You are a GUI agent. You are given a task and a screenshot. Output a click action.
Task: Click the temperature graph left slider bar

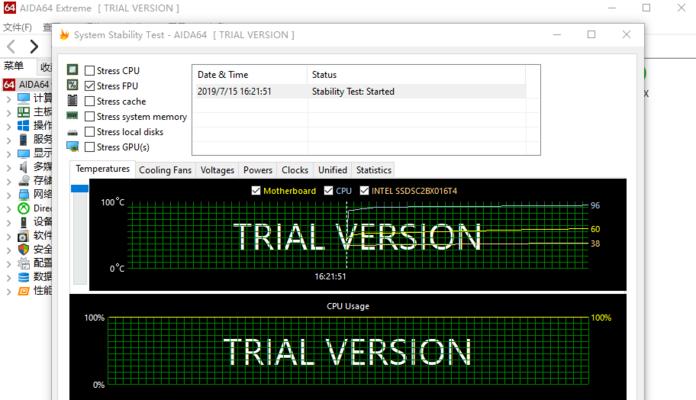pyautogui.click(x=80, y=233)
